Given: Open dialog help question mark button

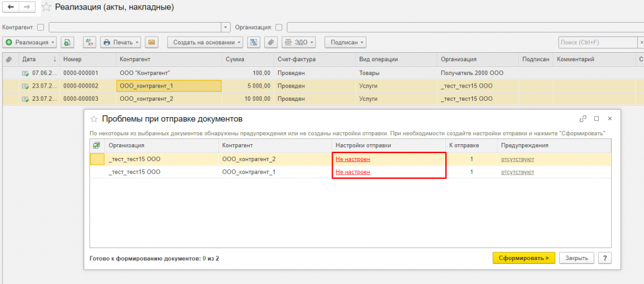Looking at the screenshot, I should pos(604,258).
